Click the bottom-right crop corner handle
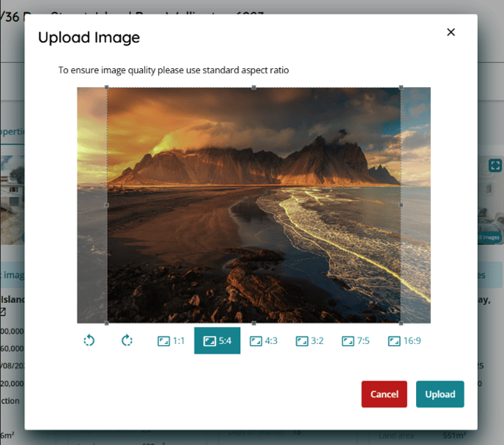This screenshot has height=445, width=504. click(x=401, y=323)
